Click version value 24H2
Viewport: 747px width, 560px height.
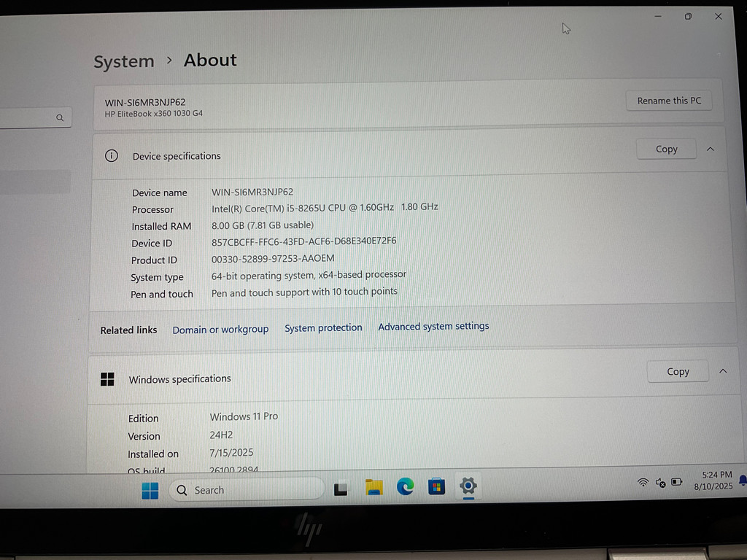[221, 435]
